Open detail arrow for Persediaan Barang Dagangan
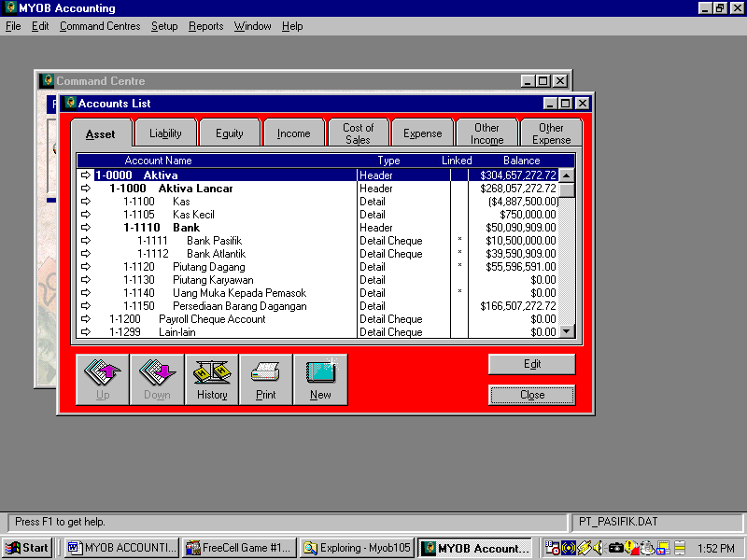This screenshot has height=560, width=747. pyautogui.click(x=86, y=306)
